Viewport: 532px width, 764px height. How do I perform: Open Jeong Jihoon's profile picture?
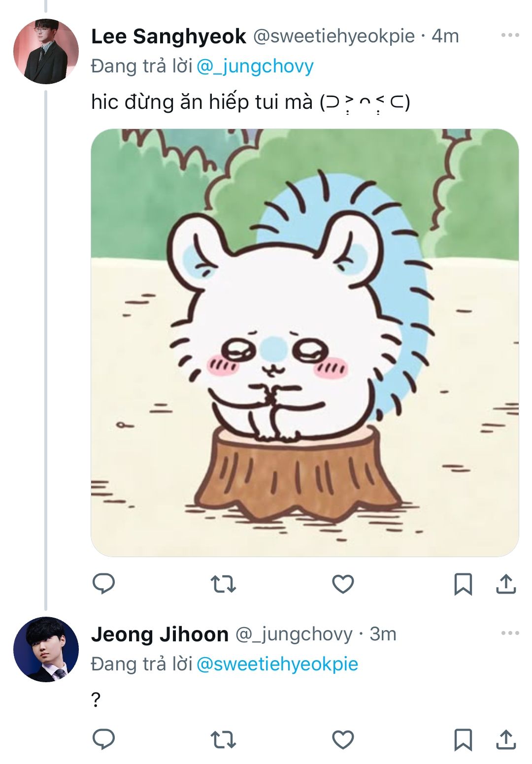(46, 649)
